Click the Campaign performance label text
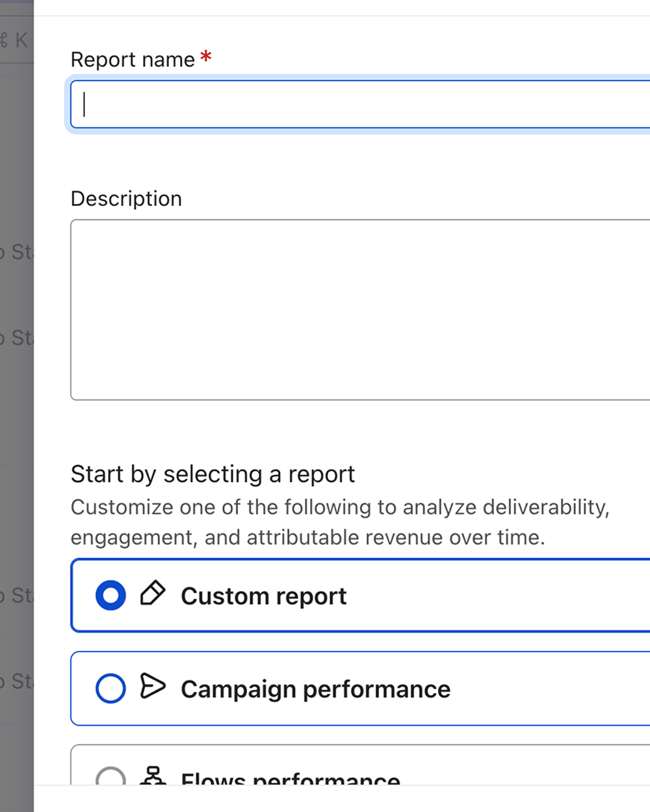Screen dimensions: 650x812 pos(315,689)
